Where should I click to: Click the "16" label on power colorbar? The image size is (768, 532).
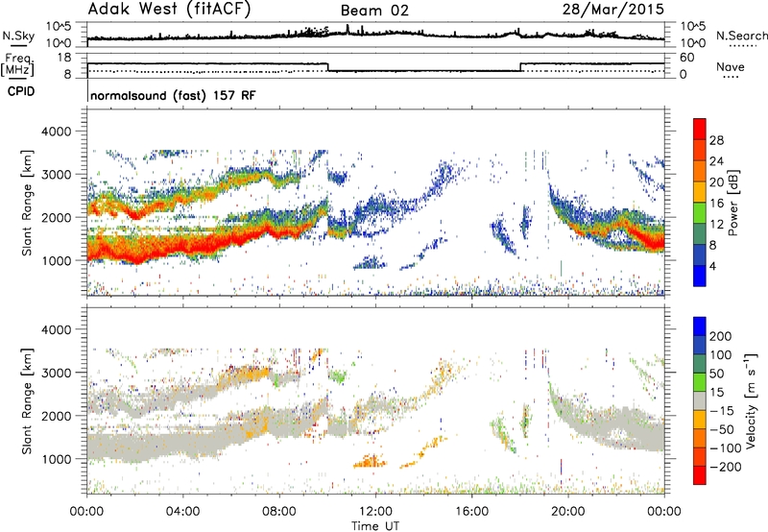click(x=716, y=204)
